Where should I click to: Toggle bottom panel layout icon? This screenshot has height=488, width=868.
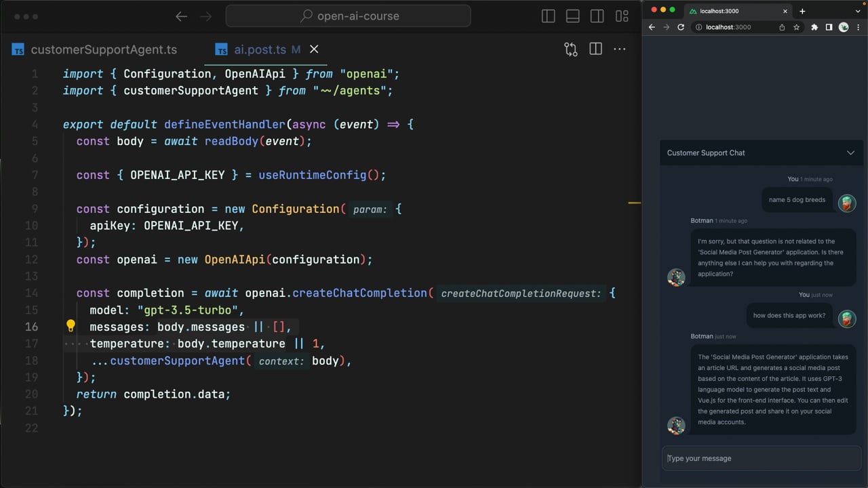point(573,16)
